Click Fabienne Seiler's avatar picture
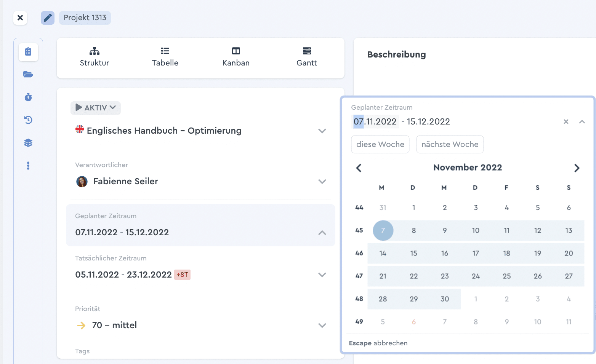The image size is (596, 364). pos(82,182)
